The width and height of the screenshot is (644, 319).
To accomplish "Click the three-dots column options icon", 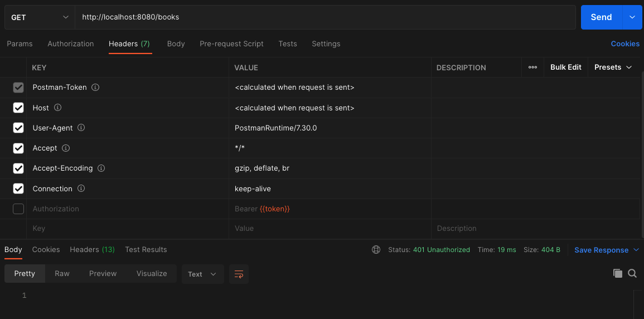I will (x=532, y=67).
